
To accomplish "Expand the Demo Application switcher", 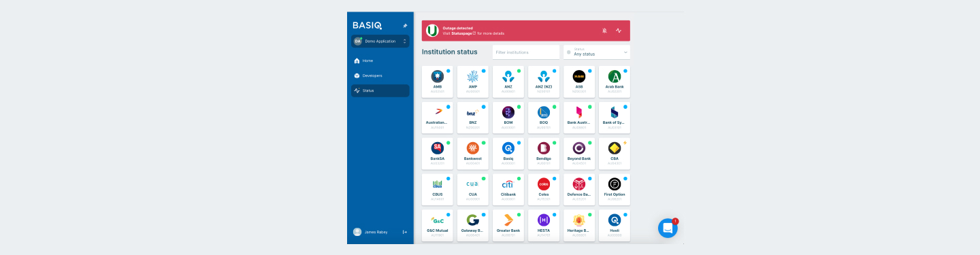I will coord(380,41).
